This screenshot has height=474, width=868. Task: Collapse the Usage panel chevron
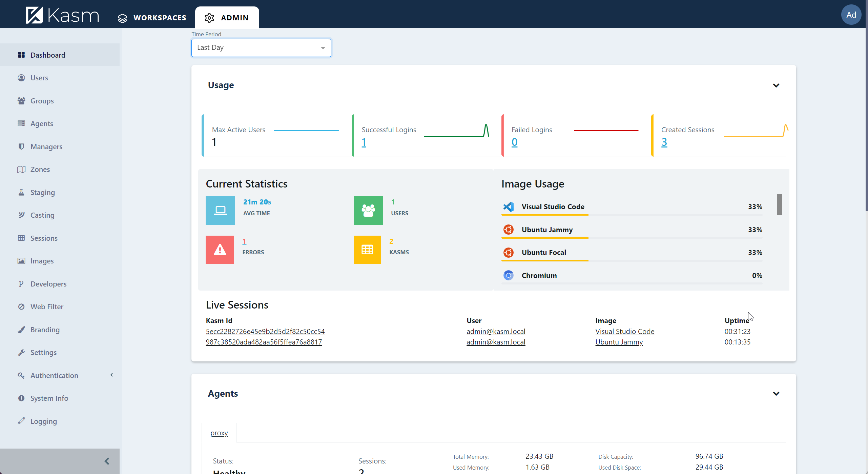[776, 85]
